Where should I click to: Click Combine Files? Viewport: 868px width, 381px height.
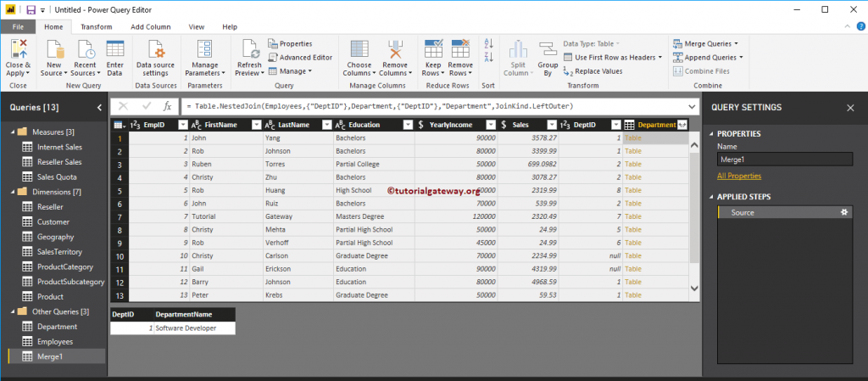[x=701, y=71]
